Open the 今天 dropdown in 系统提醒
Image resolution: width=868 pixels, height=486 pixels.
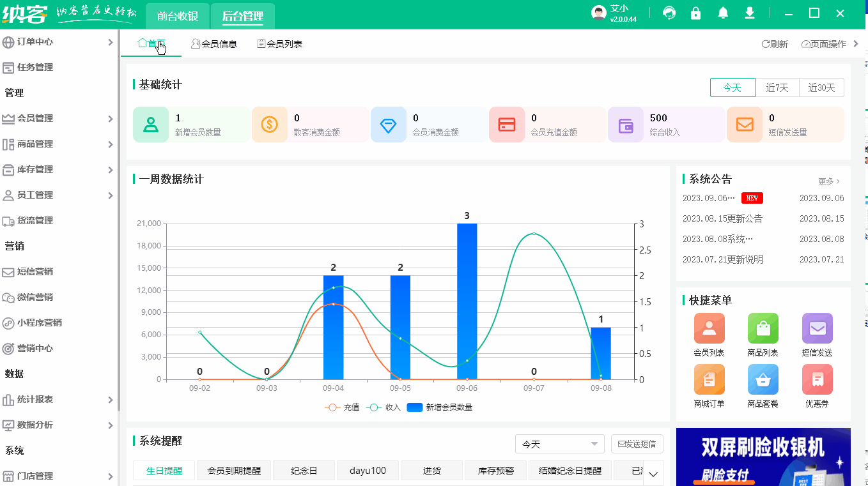(x=559, y=443)
